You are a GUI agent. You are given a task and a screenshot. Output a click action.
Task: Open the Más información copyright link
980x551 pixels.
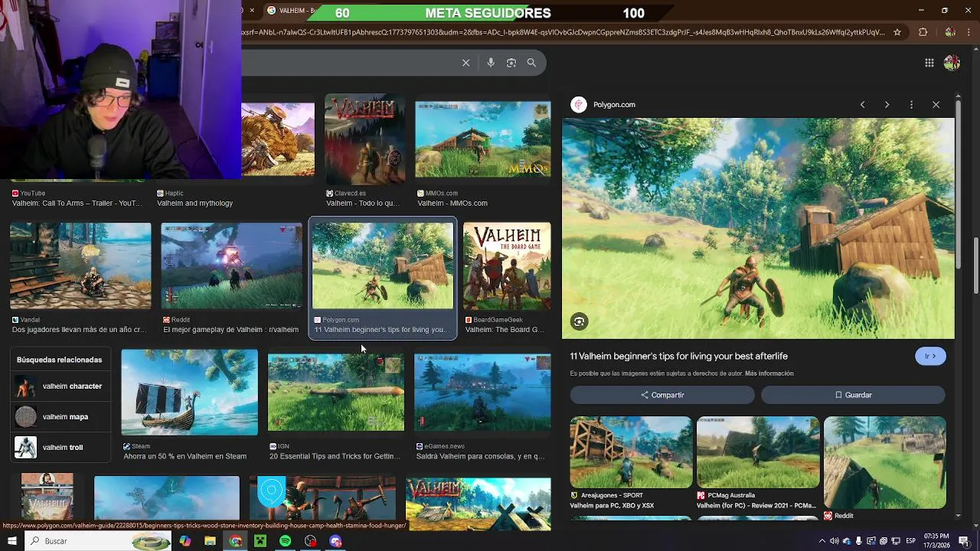coord(769,373)
